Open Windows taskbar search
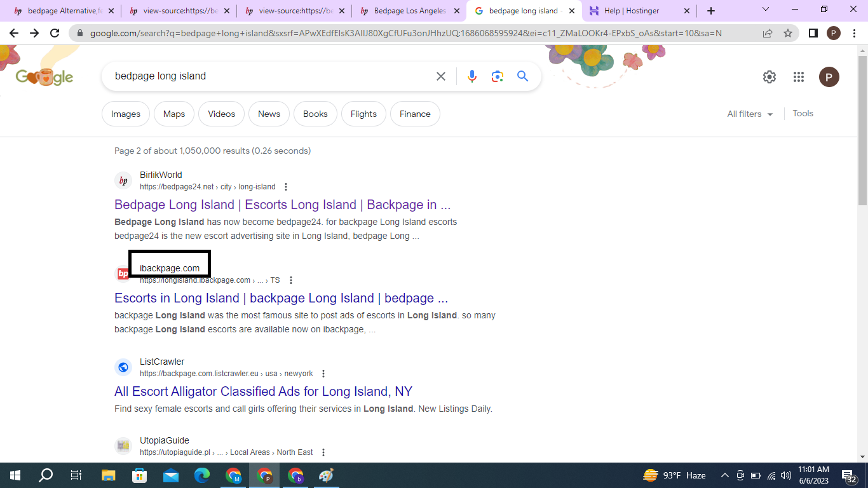868x488 pixels. pos(46,475)
